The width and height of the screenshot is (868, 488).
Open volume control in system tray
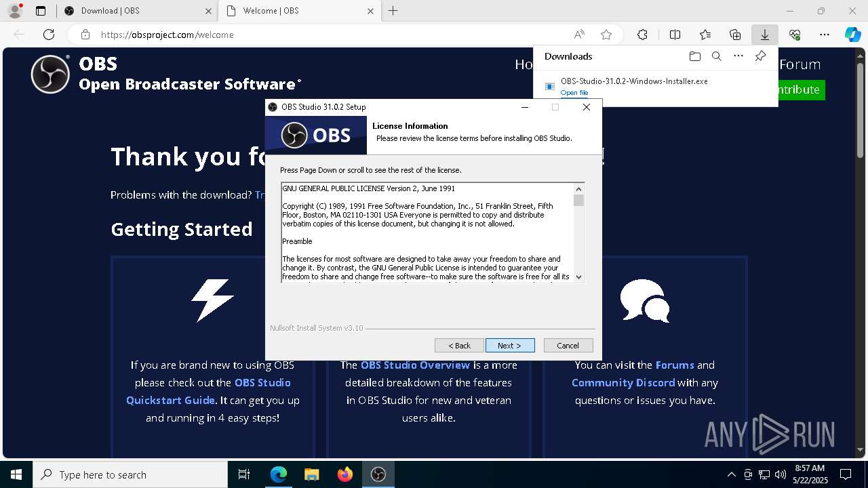click(780, 474)
